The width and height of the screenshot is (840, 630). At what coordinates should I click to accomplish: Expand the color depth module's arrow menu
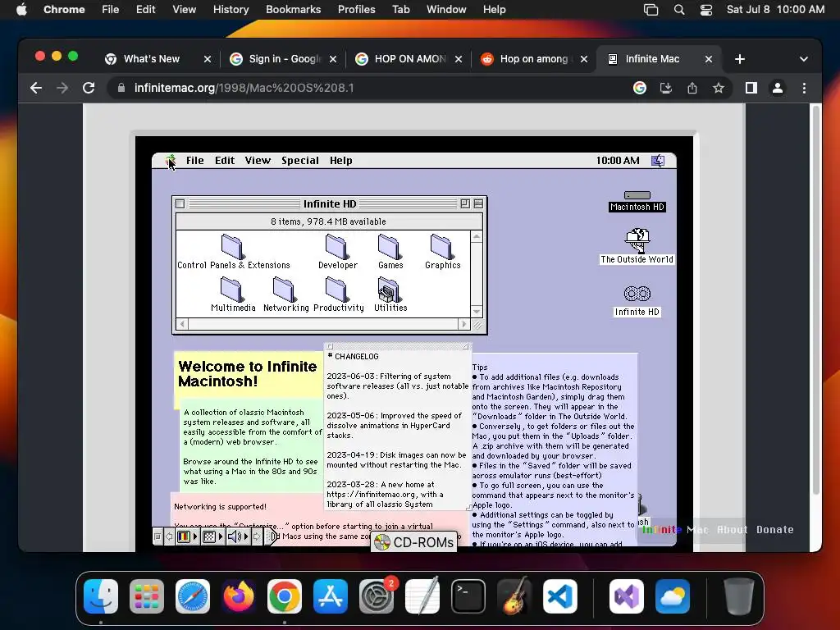[x=195, y=536]
